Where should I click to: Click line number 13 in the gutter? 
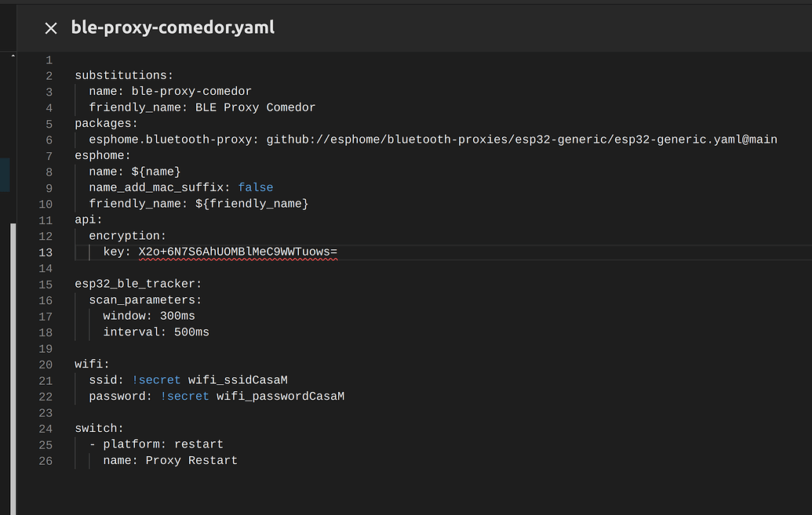pos(46,252)
